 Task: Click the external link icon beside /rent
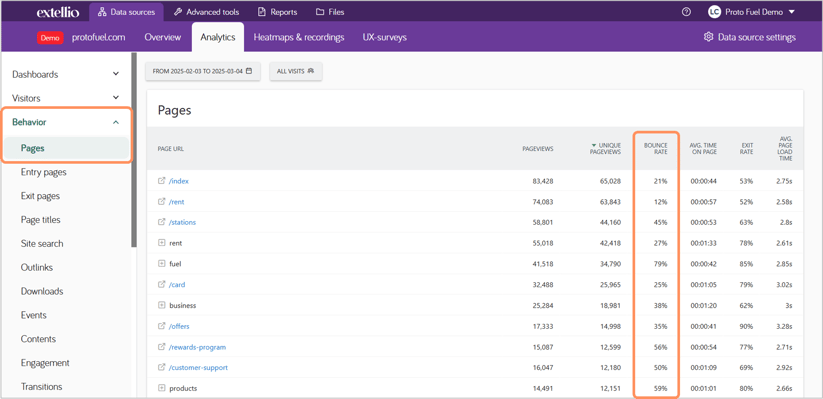coord(162,202)
